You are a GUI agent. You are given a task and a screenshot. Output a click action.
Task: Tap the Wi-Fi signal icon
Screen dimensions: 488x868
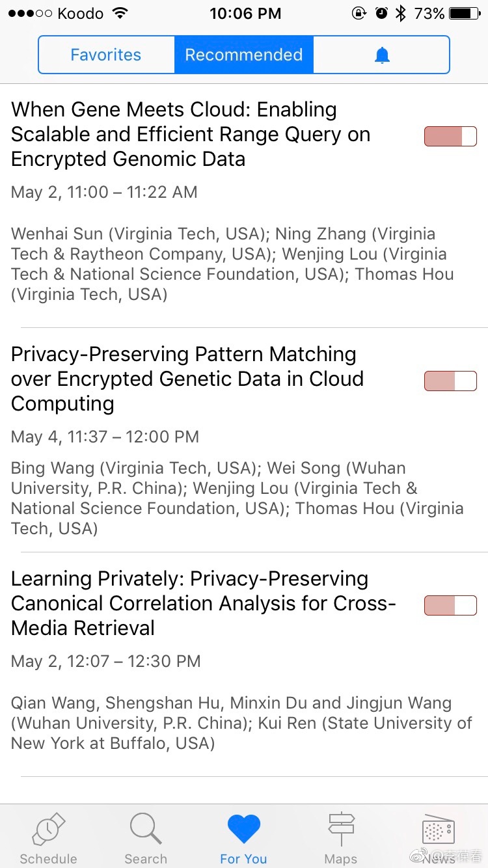pos(120,14)
